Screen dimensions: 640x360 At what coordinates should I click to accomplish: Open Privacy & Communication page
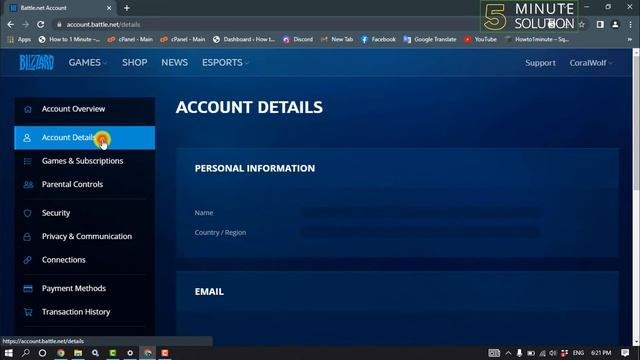tap(84, 237)
